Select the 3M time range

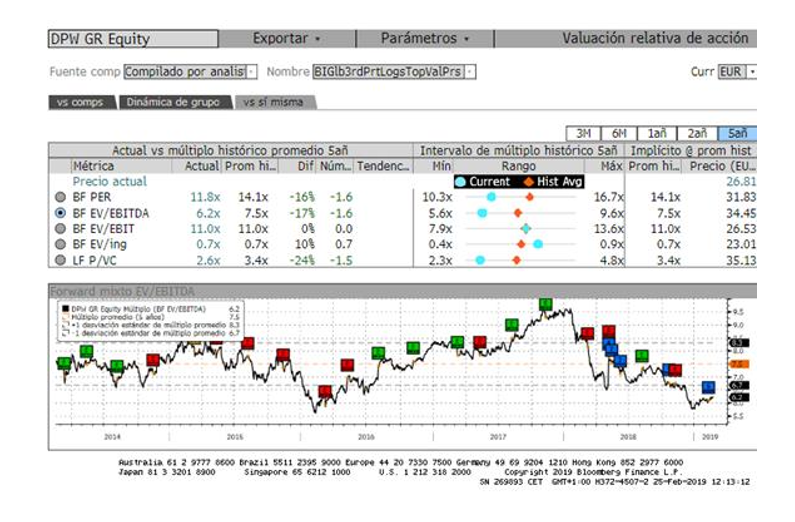pos(583,133)
